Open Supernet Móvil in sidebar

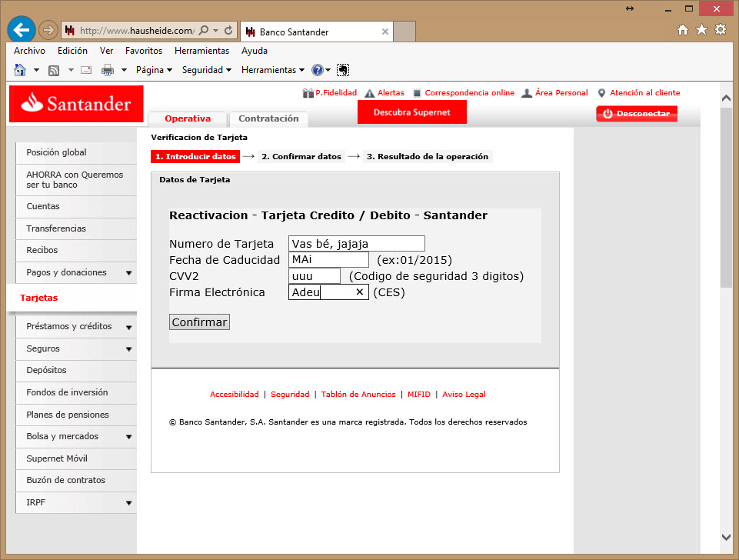click(x=76, y=458)
